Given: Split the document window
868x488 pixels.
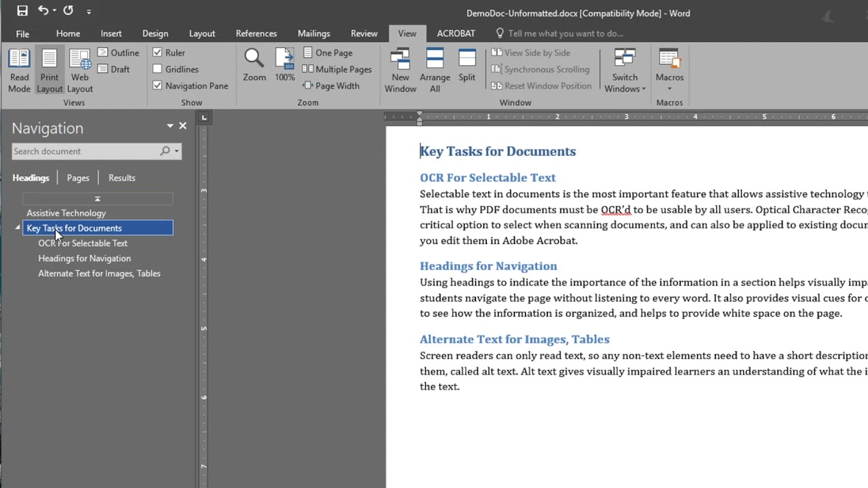Looking at the screenshot, I should [x=467, y=65].
